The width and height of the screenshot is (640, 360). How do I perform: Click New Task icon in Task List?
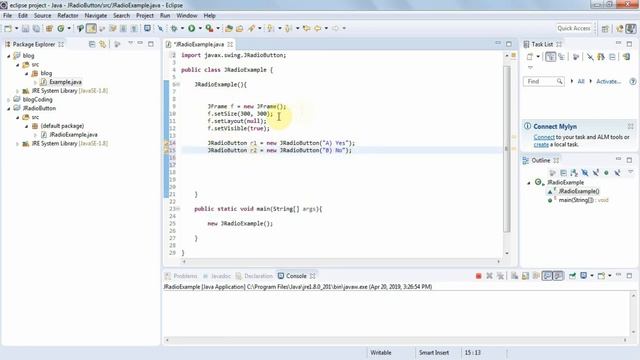530,57
